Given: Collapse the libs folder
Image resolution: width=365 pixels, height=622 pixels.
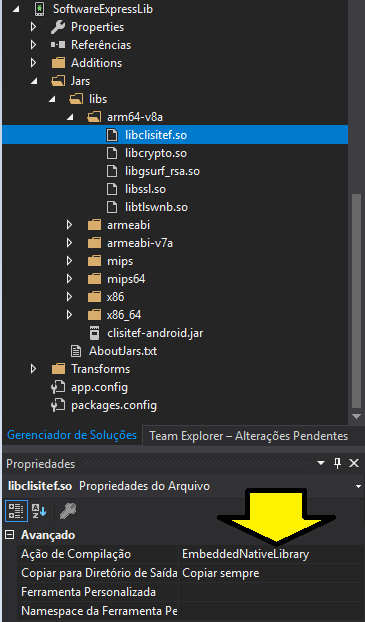Looking at the screenshot, I should pos(52,99).
